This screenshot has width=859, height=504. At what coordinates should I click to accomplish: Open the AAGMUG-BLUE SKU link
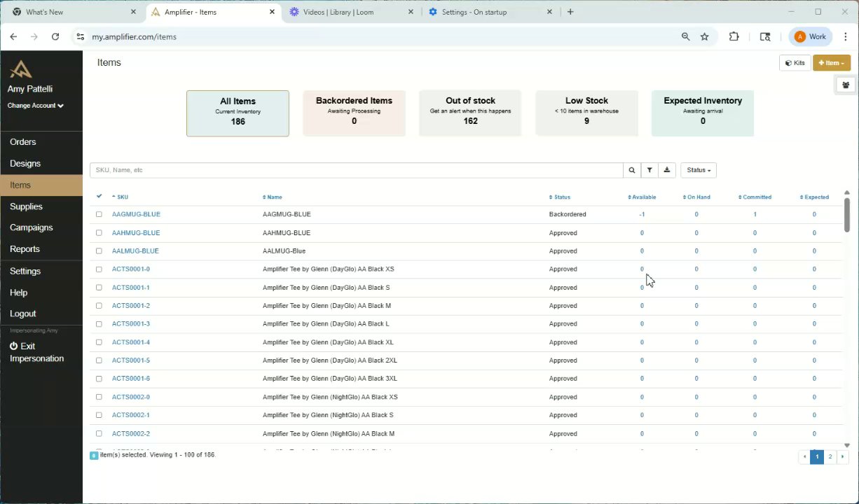coord(136,214)
